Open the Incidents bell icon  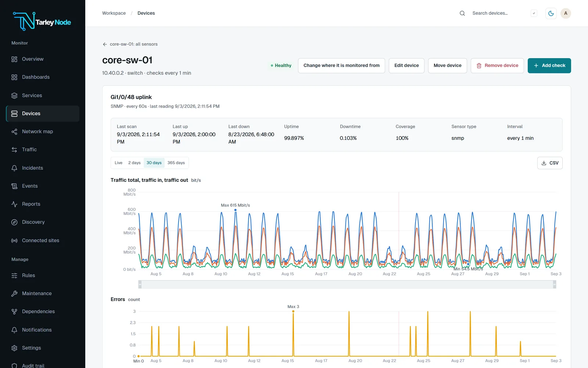[14, 168]
